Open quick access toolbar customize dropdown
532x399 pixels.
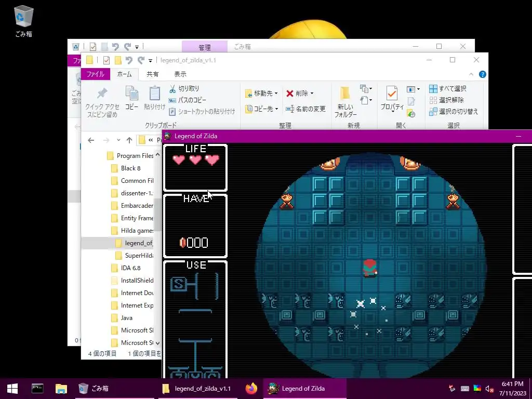point(150,61)
